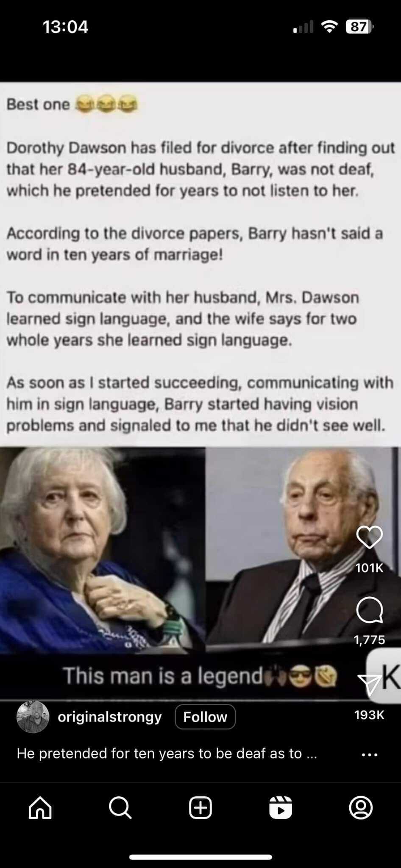Tap the originalstrongy profile picture
This screenshot has width=401, height=868.
33,717
